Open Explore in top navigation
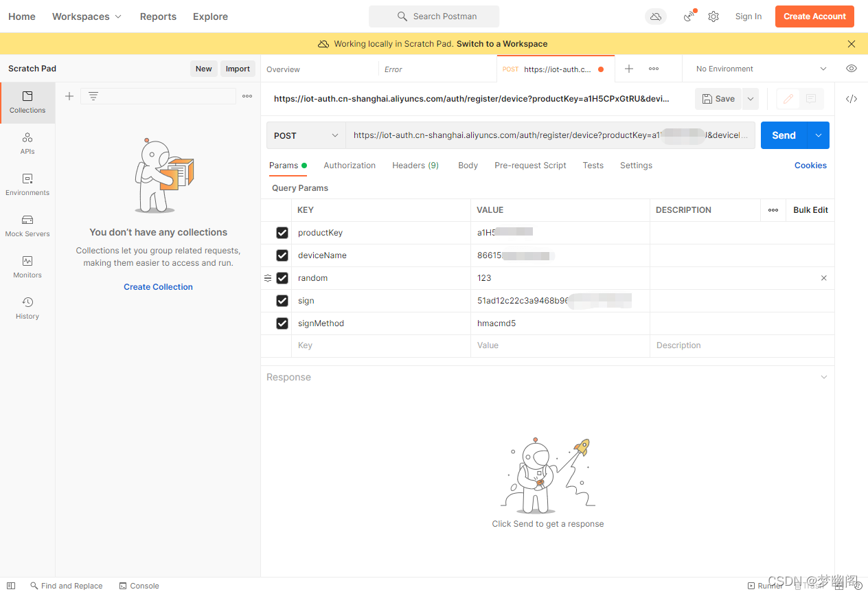 pos(210,16)
